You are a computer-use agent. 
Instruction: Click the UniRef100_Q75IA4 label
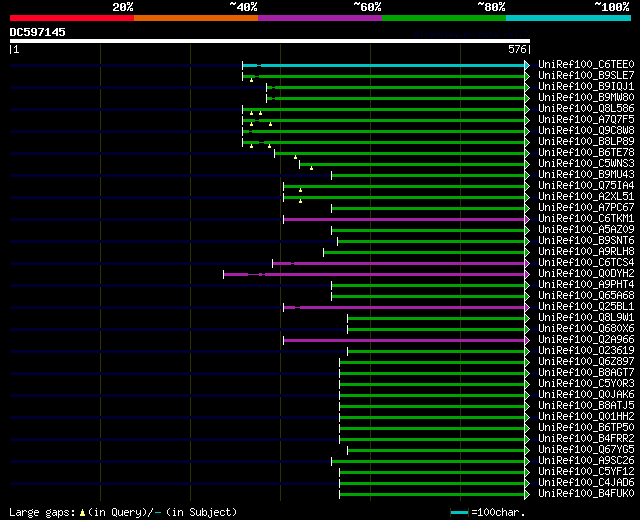pos(586,186)
